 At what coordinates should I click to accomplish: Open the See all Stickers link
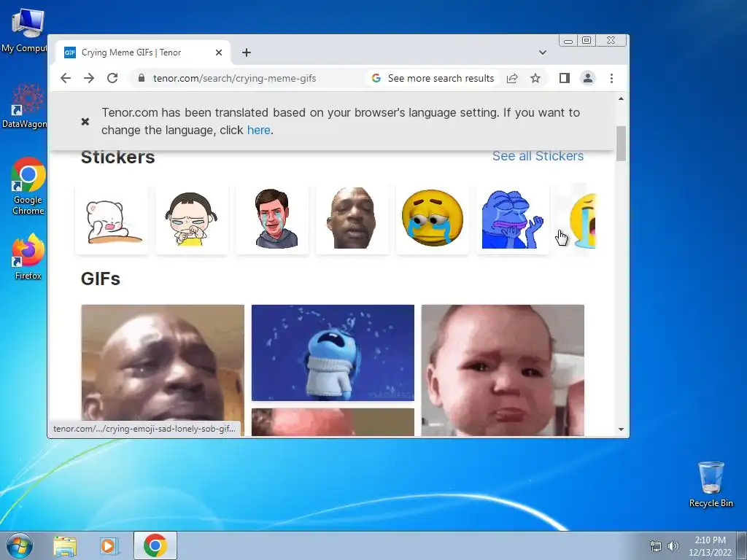coord(538,156)
